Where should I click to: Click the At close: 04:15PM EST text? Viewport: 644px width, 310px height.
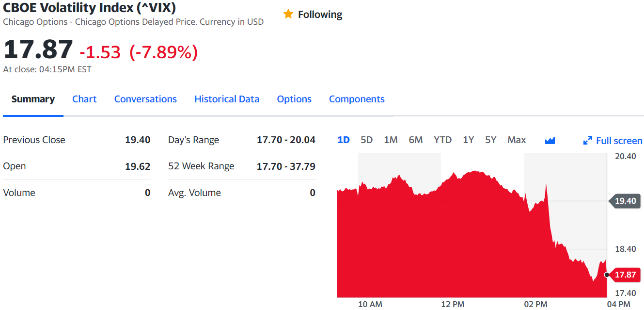coord(47,69)
